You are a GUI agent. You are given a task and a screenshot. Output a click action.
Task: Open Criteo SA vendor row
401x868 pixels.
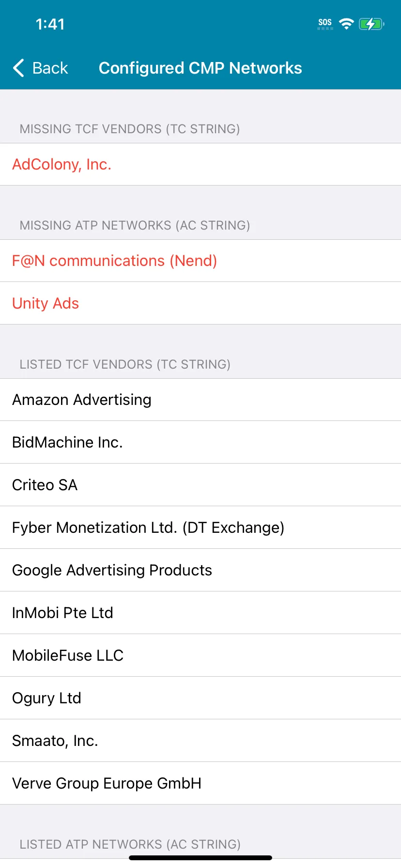[45, 485]
